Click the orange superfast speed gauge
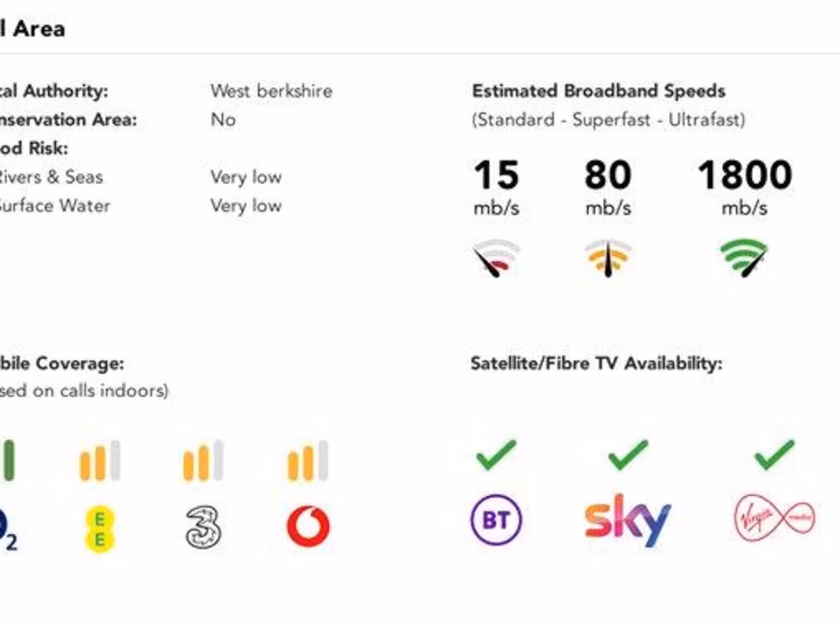The width and height of the screenshot is (840, 630). coord(608,258)
